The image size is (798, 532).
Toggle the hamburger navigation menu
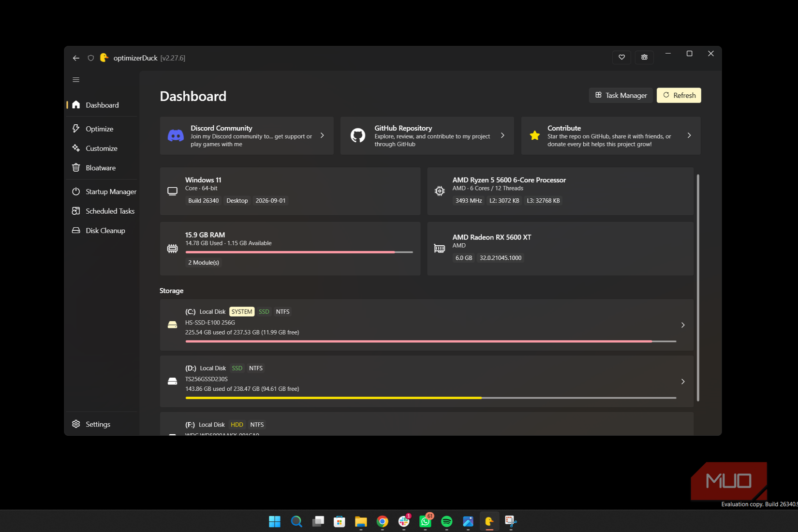tap(76, 80)
